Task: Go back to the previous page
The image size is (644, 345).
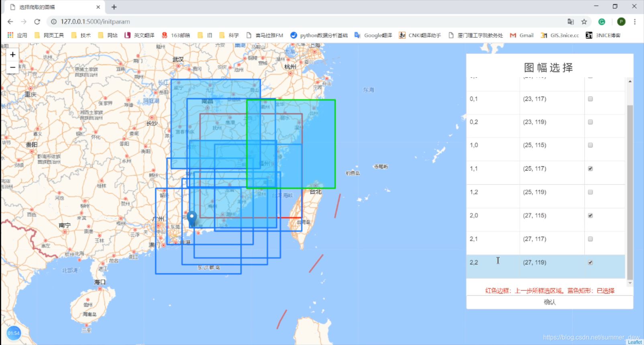Action: point(10,22)
